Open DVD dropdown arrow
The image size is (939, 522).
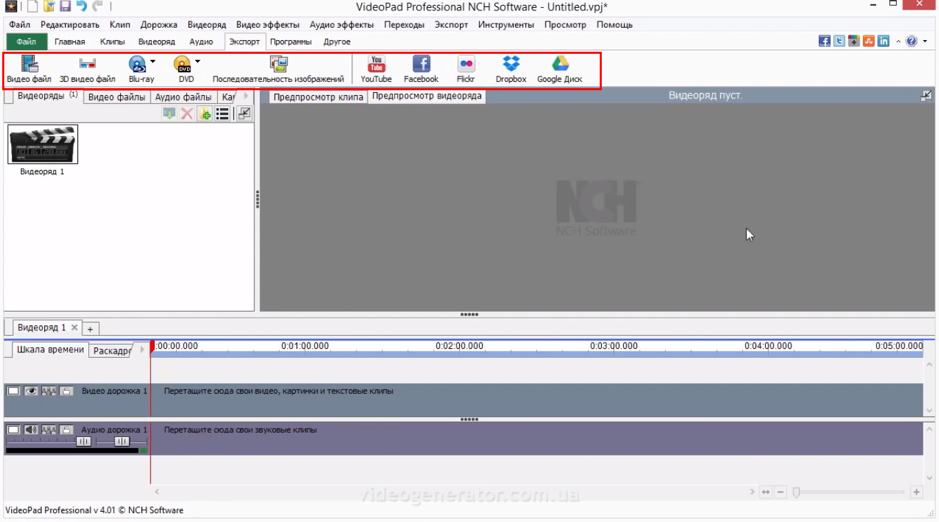pos(198,62)
